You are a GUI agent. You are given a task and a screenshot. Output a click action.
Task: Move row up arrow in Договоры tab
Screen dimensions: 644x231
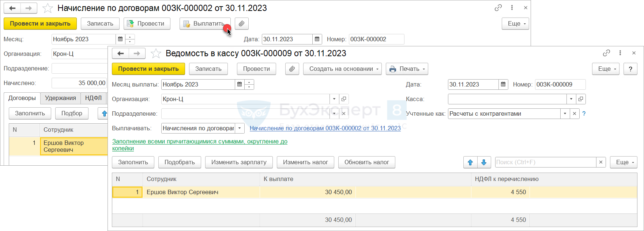[104, 113]
